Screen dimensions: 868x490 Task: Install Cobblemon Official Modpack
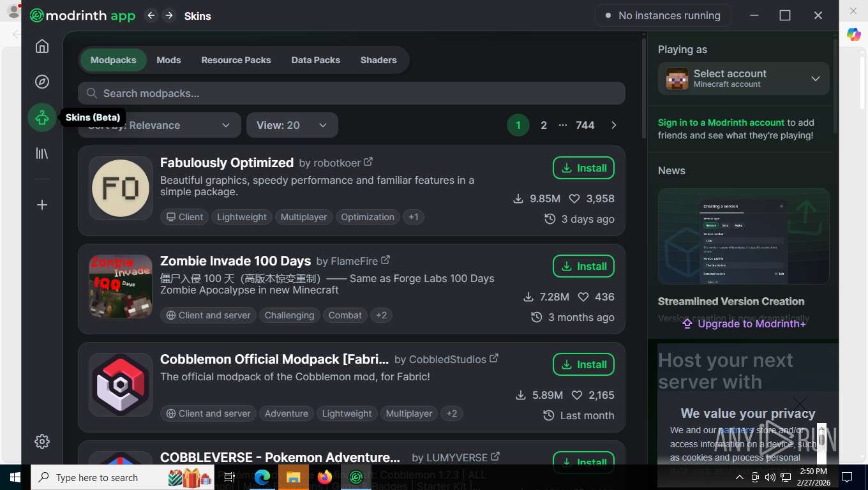pos(583,364)
